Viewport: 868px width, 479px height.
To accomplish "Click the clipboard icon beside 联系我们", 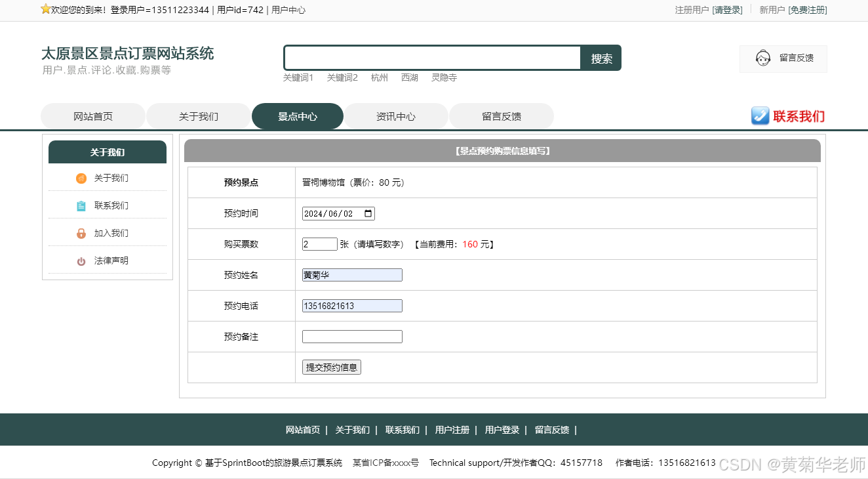I will tap(81, 206).
